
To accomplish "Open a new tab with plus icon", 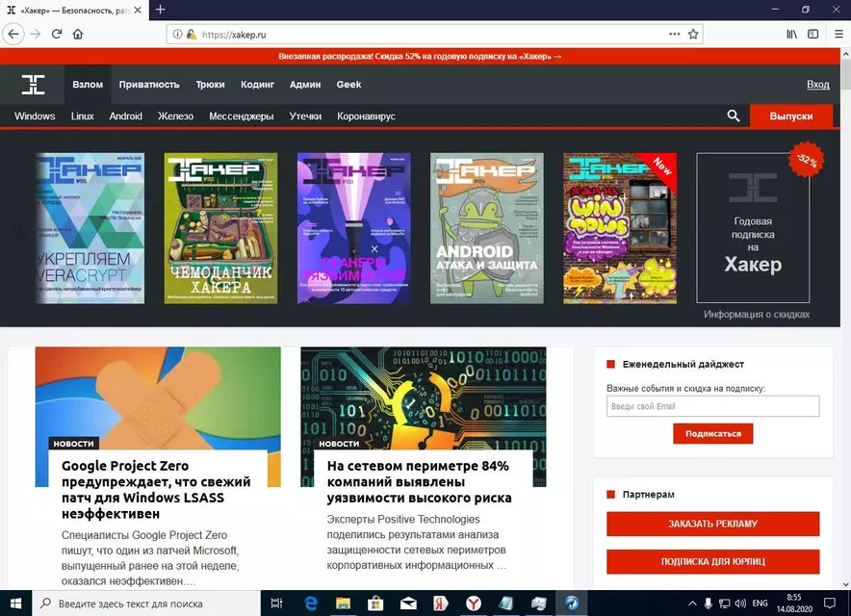I will tap(160, 10).
